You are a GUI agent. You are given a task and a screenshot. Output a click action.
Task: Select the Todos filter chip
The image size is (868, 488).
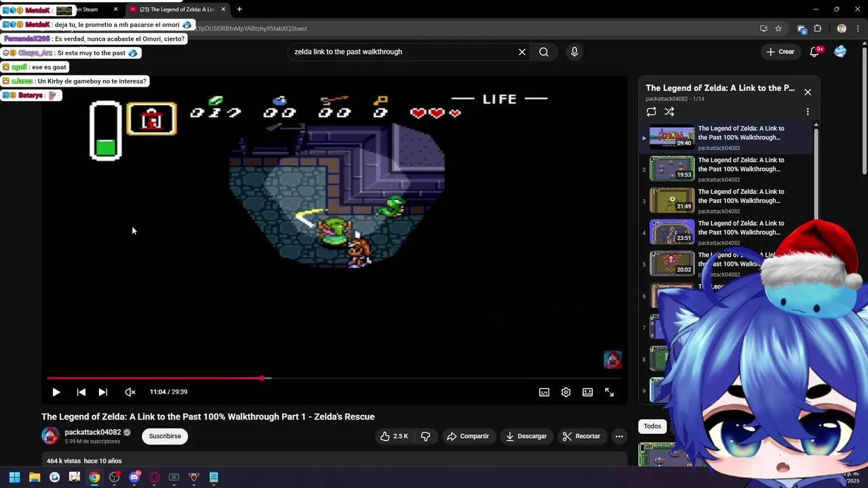pos(652,426)
